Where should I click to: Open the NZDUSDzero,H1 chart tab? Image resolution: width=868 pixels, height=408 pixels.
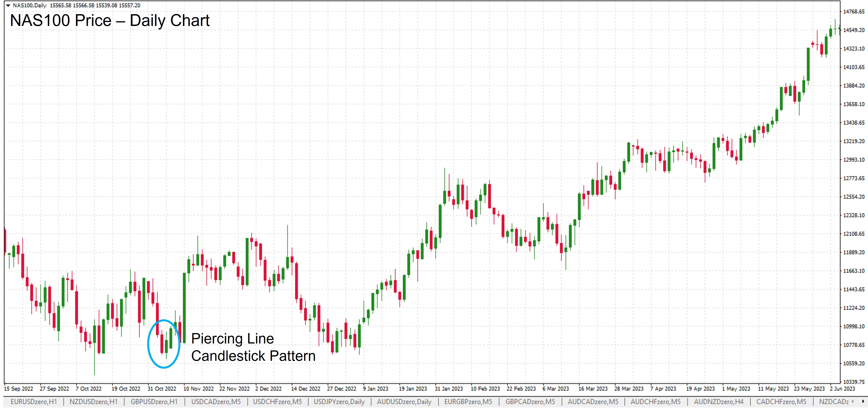click(93, 402)
